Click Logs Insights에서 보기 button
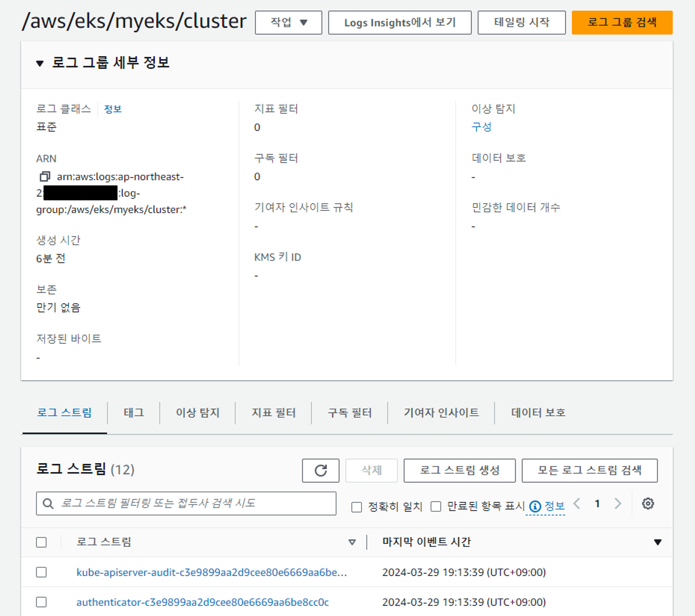695x616 pixels. pos(400,23)
